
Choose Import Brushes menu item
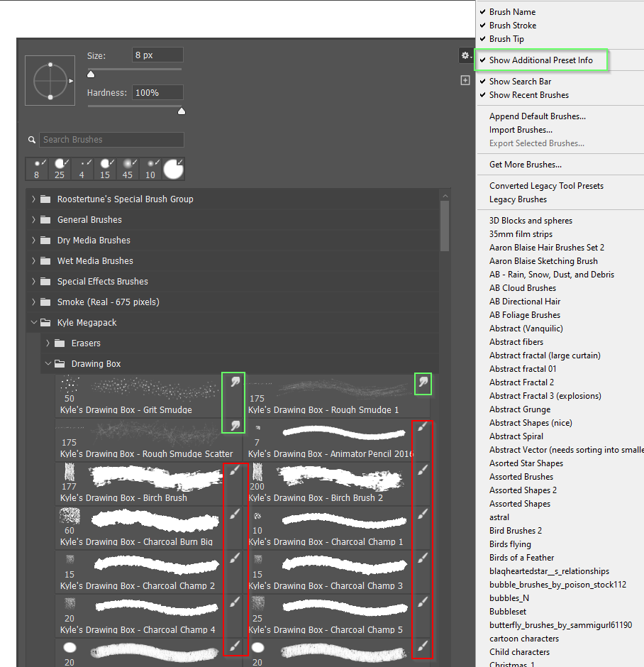pos(521,130)
